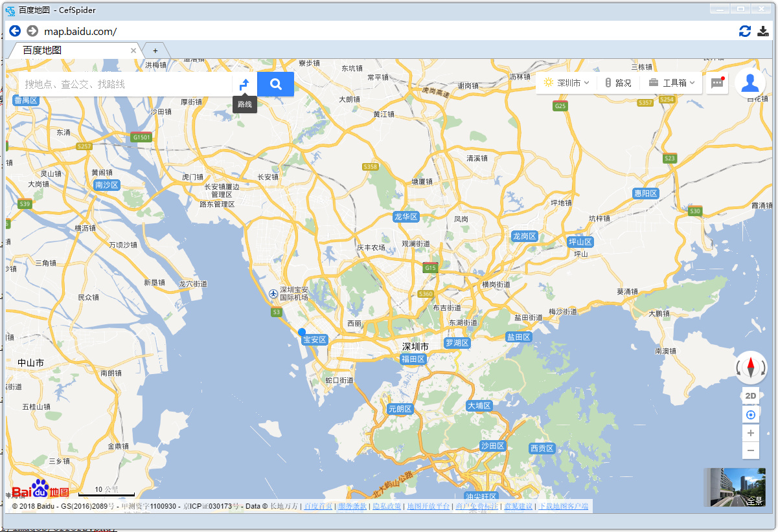The height and width of the screenshot is (532, 778).
Task: Click the 西贡区 district label
Action: click(542, 449)
